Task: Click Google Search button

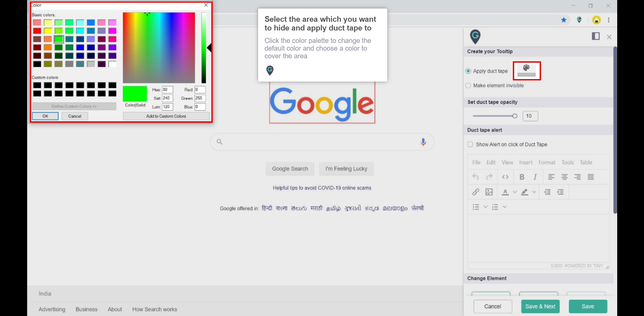Action: click(290, 169)
